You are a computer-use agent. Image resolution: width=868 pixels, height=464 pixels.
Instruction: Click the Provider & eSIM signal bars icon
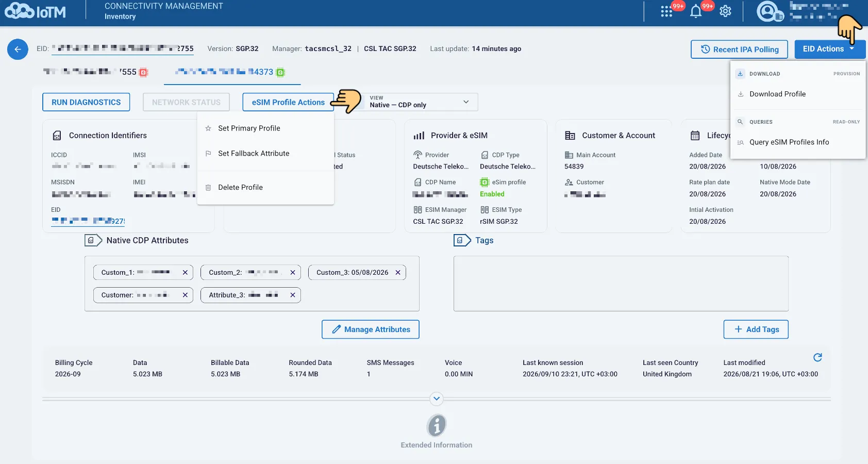pyautogui.click(x=419, y=136)
